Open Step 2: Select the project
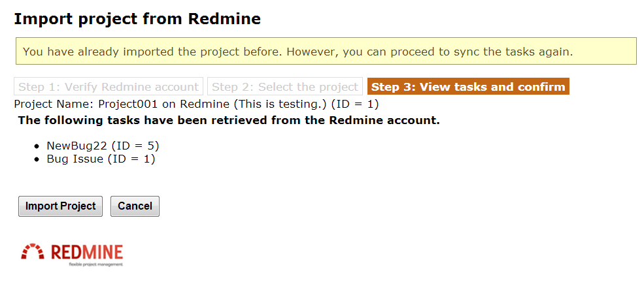644x286 pixels. tap(285, 87)
